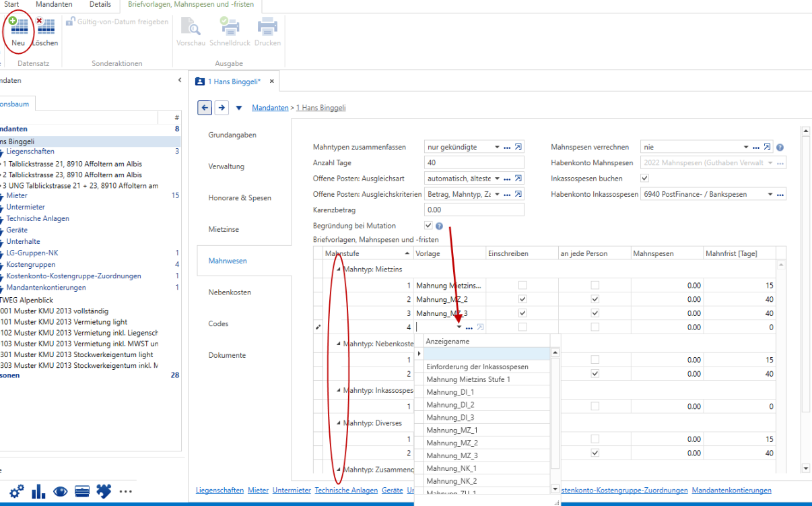Delete record using the Löschen icon
Screen dimensions: 812x506
point(46,31)
